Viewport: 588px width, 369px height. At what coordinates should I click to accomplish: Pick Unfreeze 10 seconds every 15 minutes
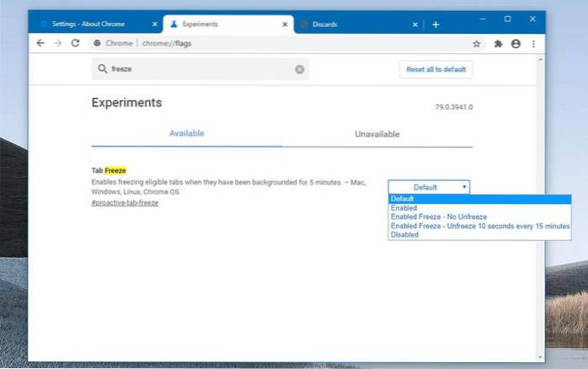[x=478, y=226]
